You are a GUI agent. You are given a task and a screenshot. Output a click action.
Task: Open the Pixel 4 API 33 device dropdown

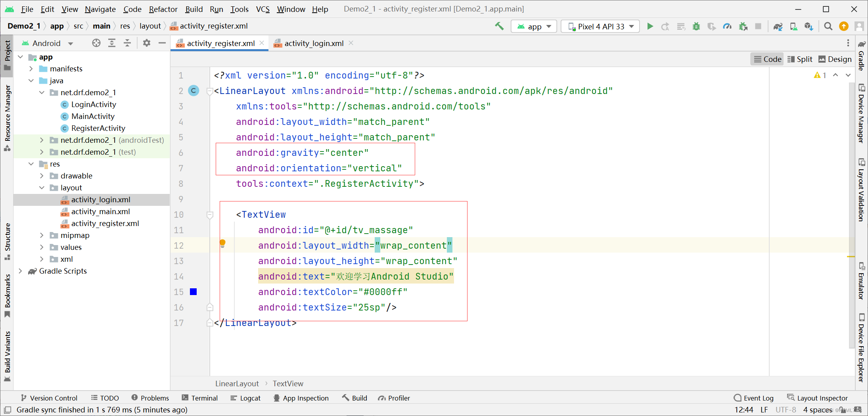point(600,26)
